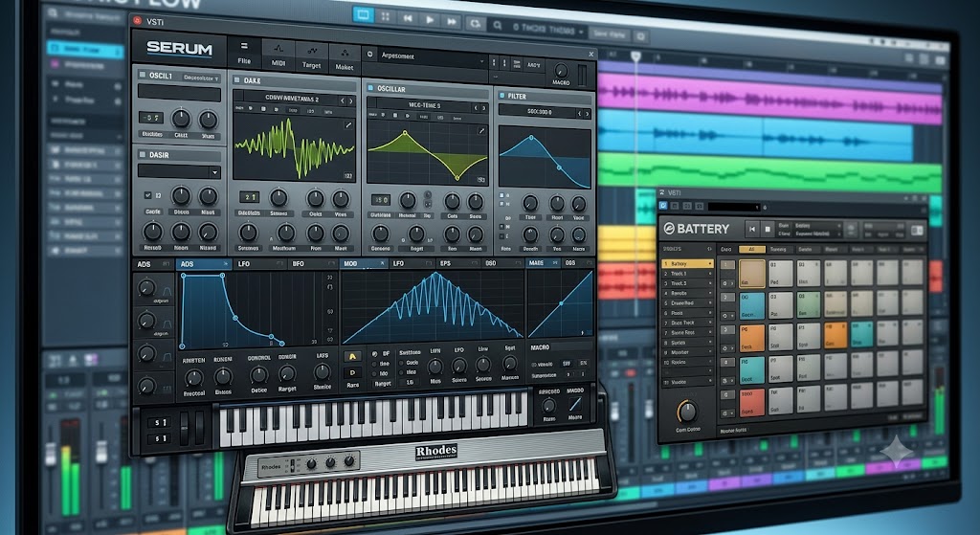The height and width of the screenshot is (535, 980).
Task: Click the Room knob under ARICOED
Action: click(x=548, y=405)
